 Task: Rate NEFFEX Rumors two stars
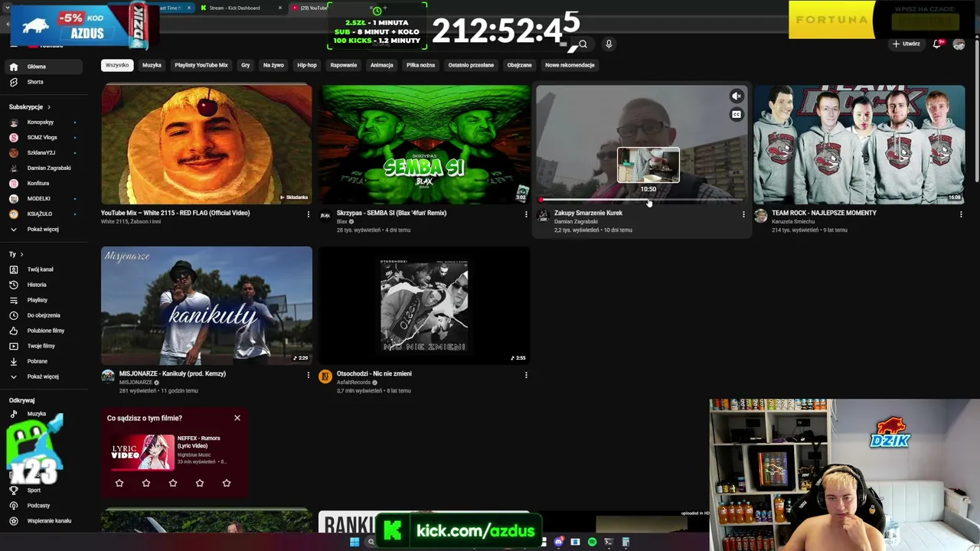tap(146, 483)
